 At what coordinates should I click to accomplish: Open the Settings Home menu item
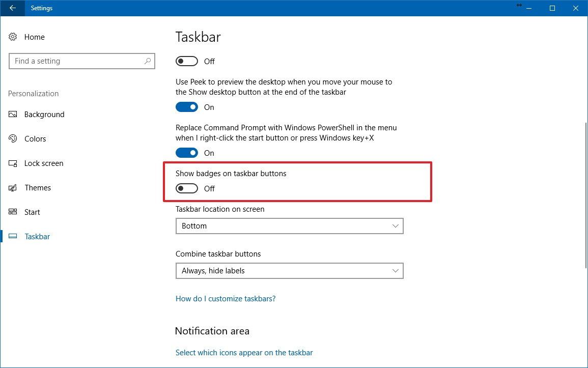pyautogui.click(x=34, y=37)
